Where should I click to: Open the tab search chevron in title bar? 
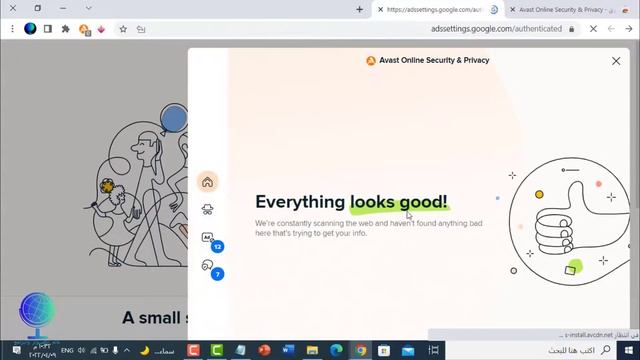89,8
